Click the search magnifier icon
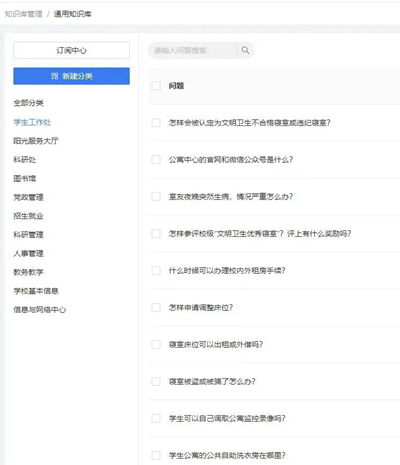The image size is (400, 465). [245, 50]
